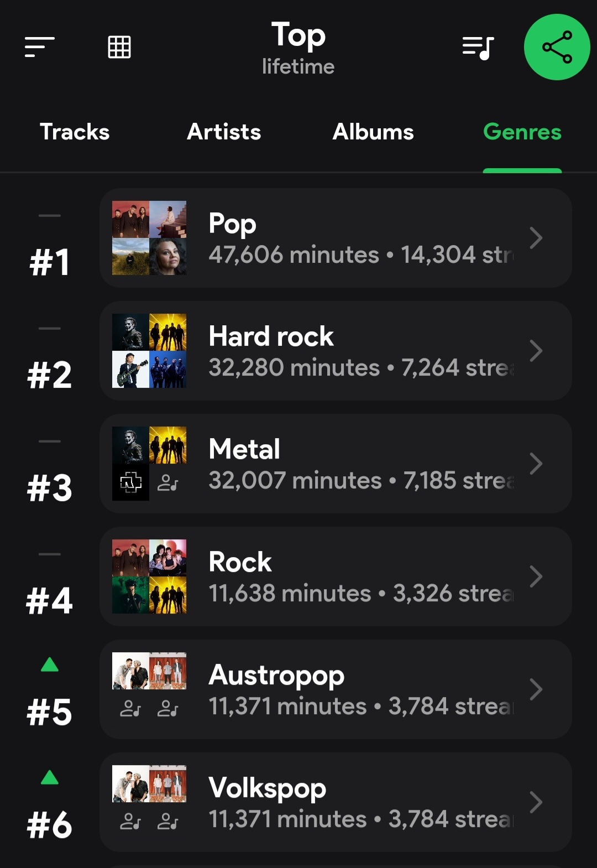597x868 pixels.
Task: Tap the green up arrow above #6
Action: [50, 777]
